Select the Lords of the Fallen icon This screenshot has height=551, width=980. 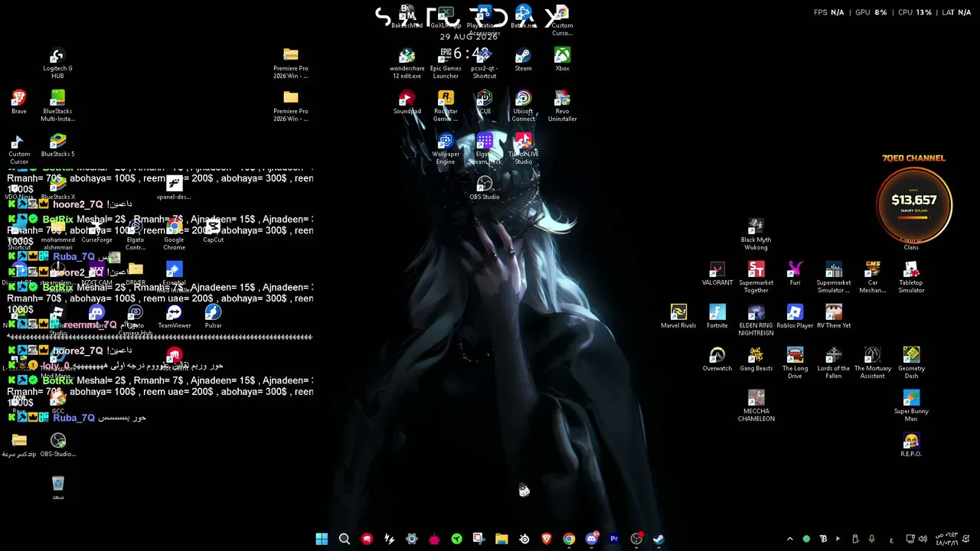click(834, 364)
